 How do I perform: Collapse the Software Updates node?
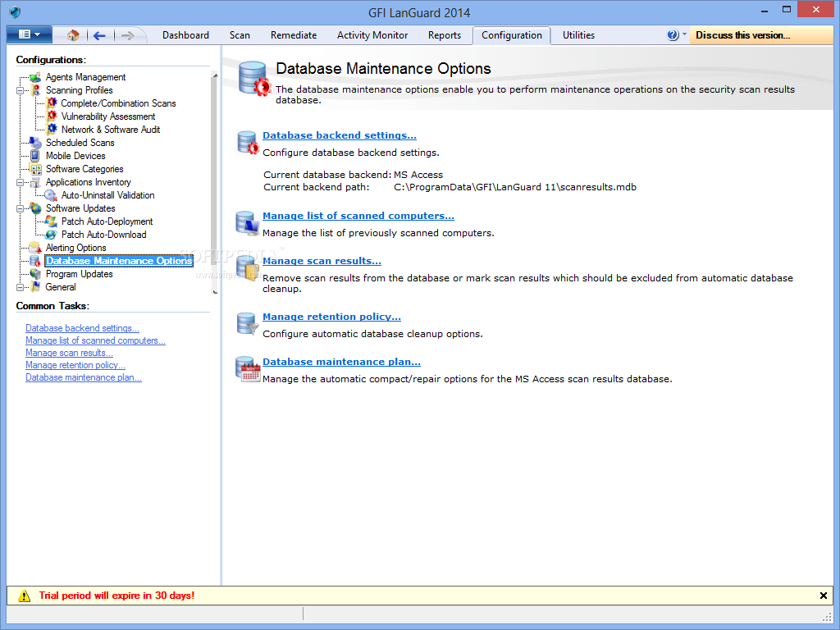(x=20, y=208)
